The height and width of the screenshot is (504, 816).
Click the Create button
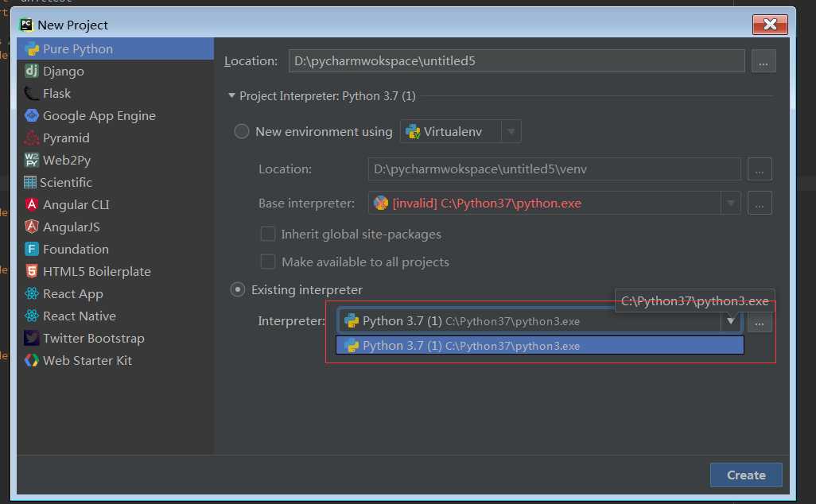click(746, 475)
